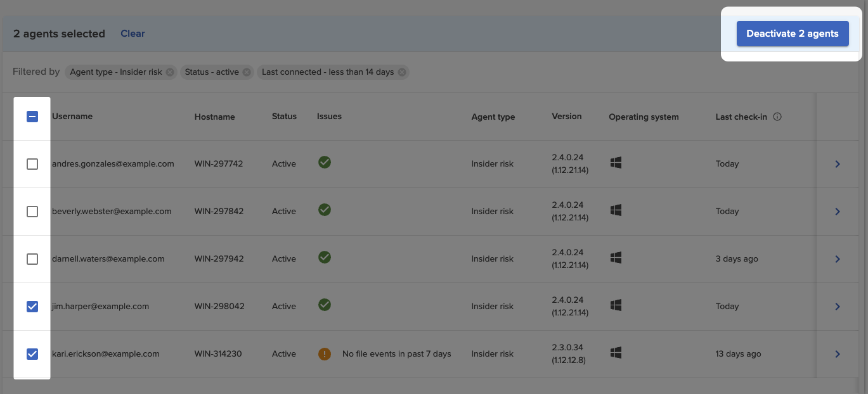The width and height of the screenshot is (868, 394).
Task: Click the green healthy status icon for andres.gonzales
Action: pos(324,162)
